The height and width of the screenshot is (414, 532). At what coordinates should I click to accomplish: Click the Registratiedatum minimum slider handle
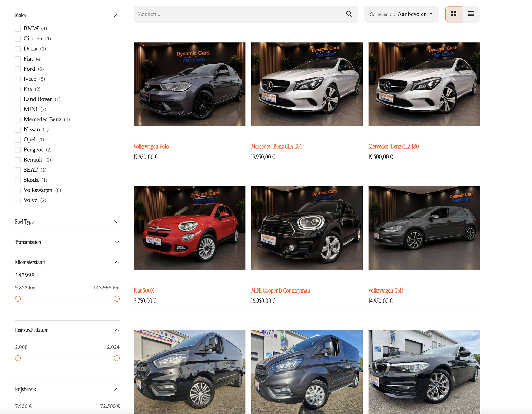click(18, 358)
